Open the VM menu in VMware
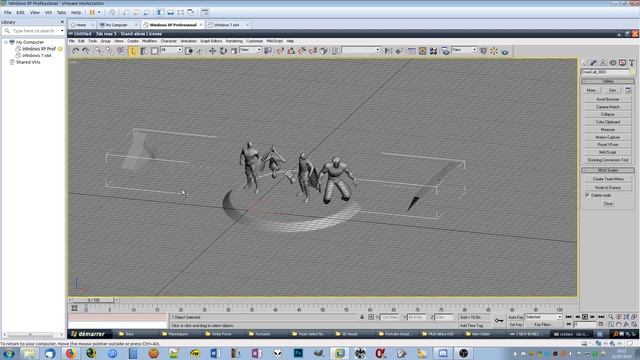Image resolution: width=640 pixels, height=360 pixels. click(x=48, y=13)
